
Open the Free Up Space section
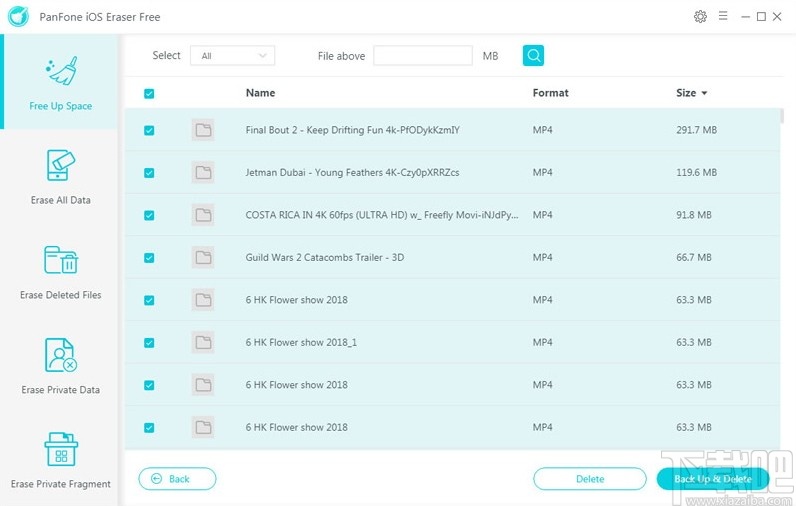pos(60,82)
